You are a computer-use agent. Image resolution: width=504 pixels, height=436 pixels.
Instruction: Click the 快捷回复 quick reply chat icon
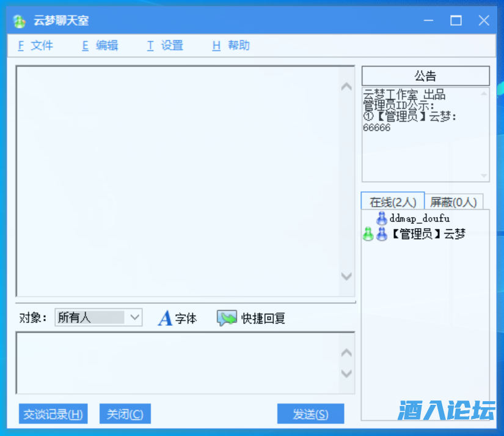pyautogui.click(x=227, y=319)
